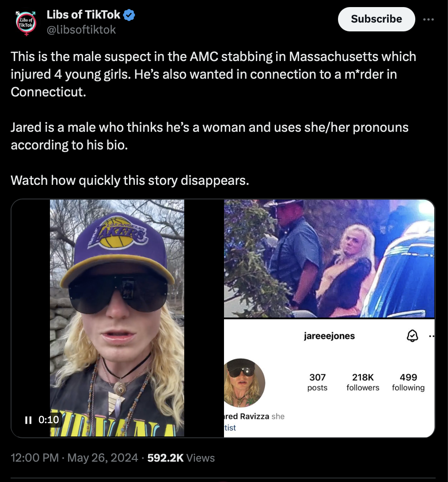Click the jareeejones username

329,336
